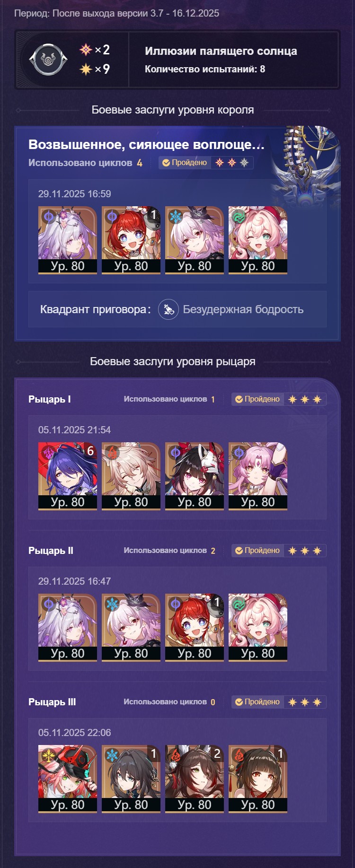
Task: Select the dark-haired ice character in Рыцарь III
Action: coord(131,779)
